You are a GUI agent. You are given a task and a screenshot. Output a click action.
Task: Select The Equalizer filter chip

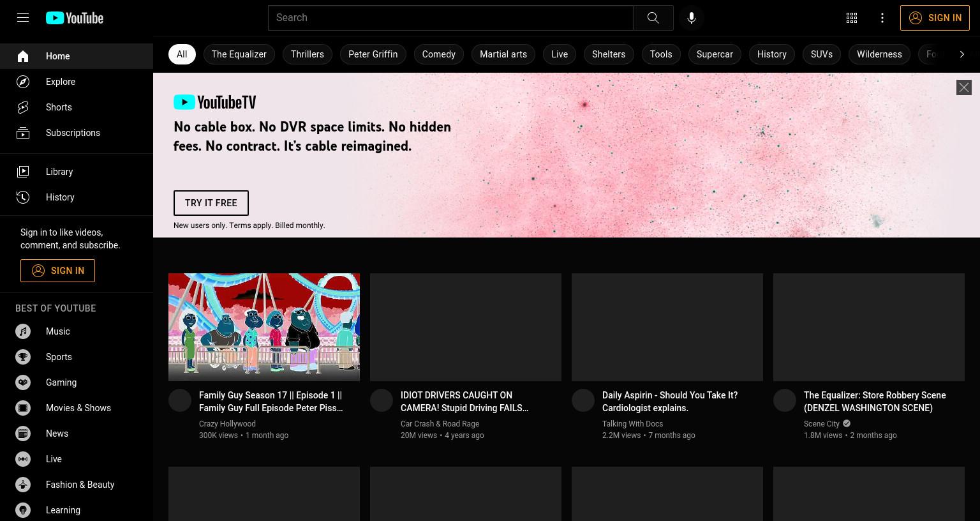239,54
